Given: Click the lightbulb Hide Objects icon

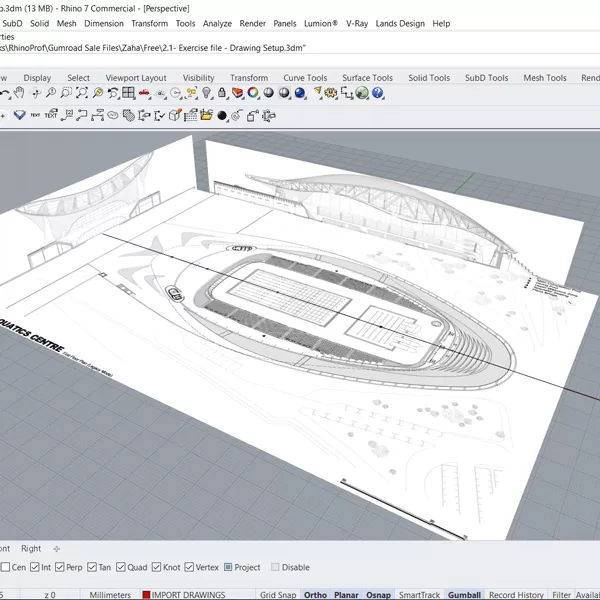Looking at the screenshot, I should [206, 93].
